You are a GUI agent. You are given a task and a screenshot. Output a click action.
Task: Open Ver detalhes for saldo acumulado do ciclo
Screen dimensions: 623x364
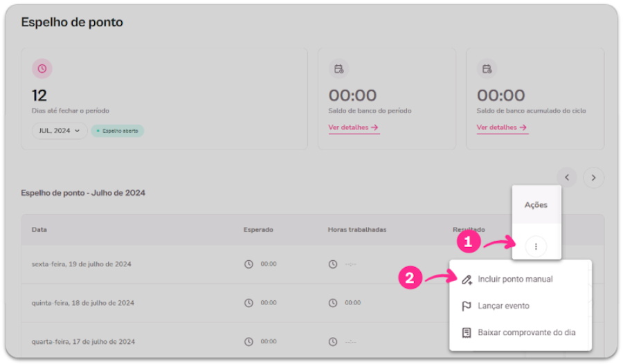click(x=502, y=127)
